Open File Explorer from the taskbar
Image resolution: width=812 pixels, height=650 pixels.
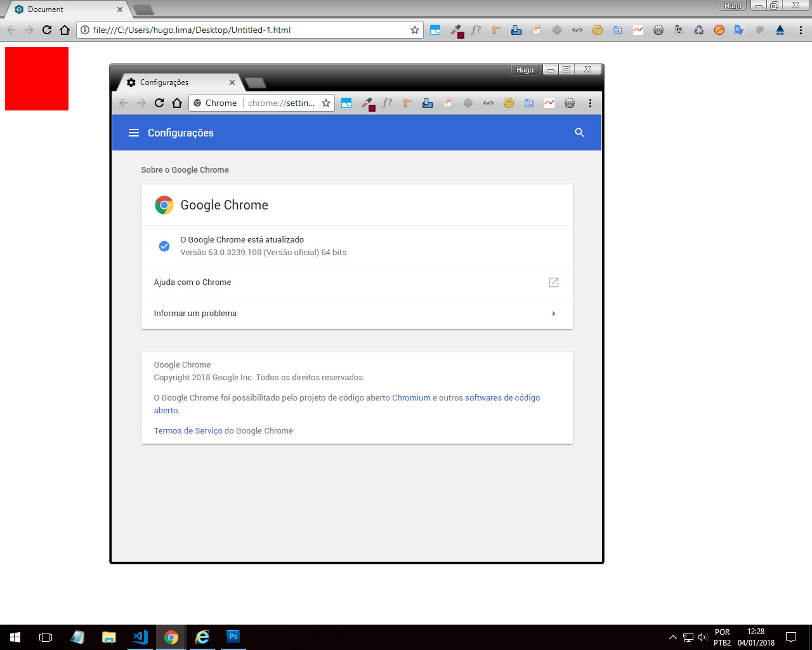pos(109,637)
